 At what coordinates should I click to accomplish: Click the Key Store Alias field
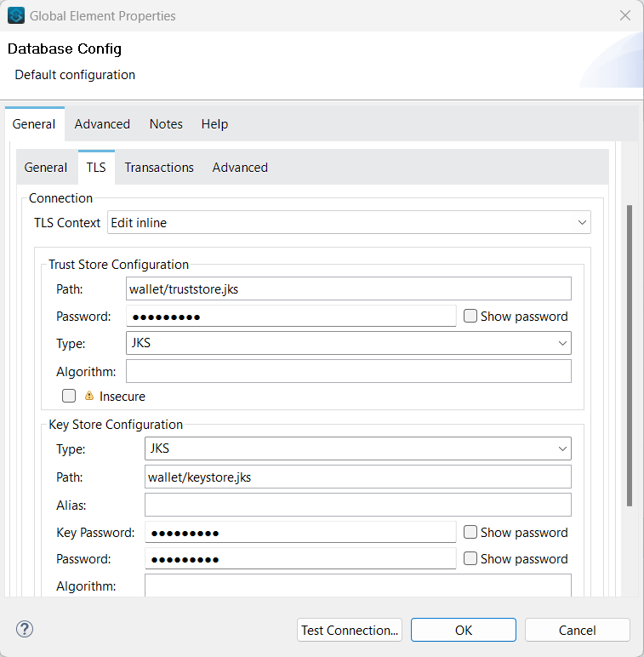[357, 505]
